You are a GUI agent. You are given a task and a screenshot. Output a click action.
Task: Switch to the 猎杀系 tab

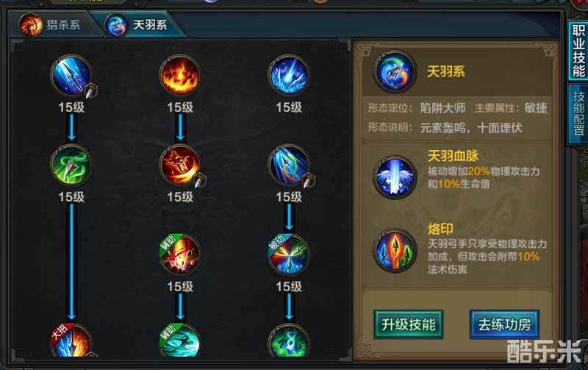51,25
